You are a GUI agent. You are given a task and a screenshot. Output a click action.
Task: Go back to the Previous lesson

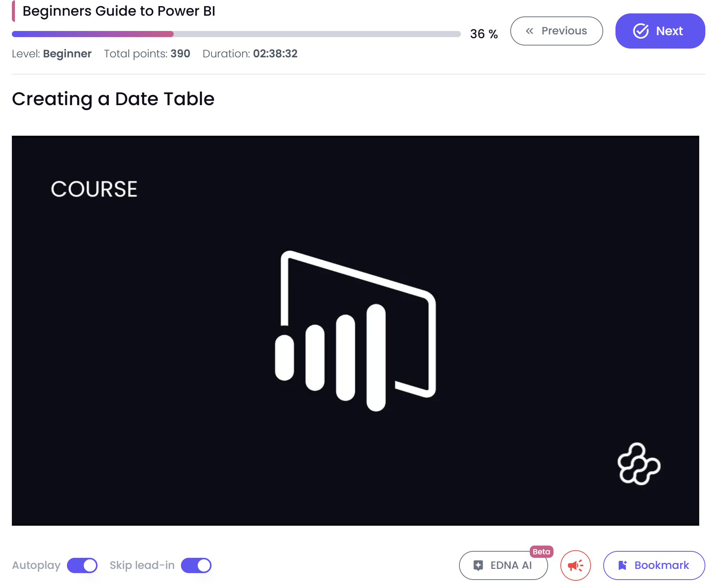tap(557, 31)
